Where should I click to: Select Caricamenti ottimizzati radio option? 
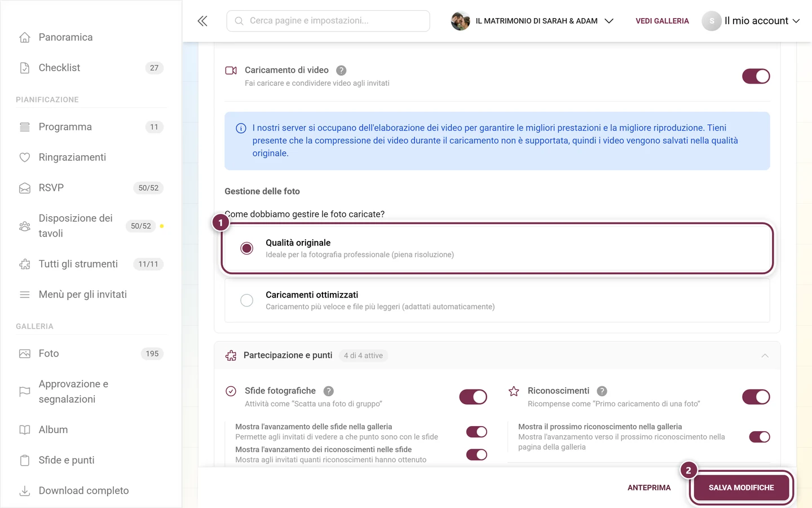tap(247, 300)
